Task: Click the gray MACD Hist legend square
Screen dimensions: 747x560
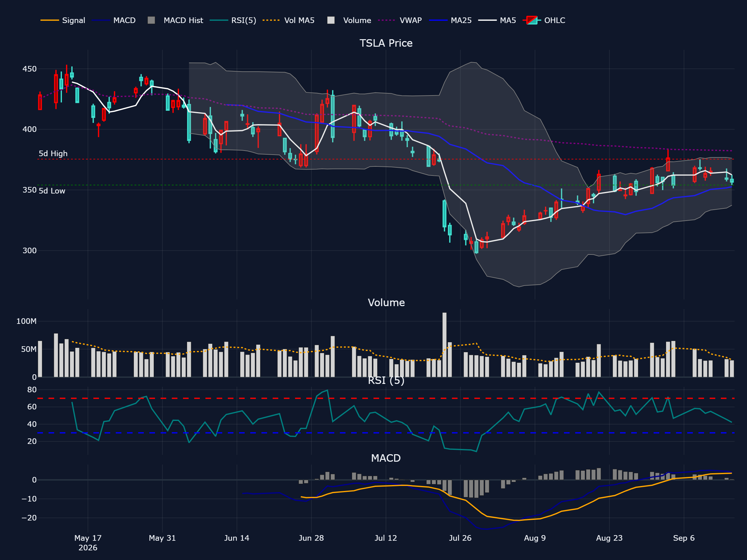Action: (x=151, y=20)
